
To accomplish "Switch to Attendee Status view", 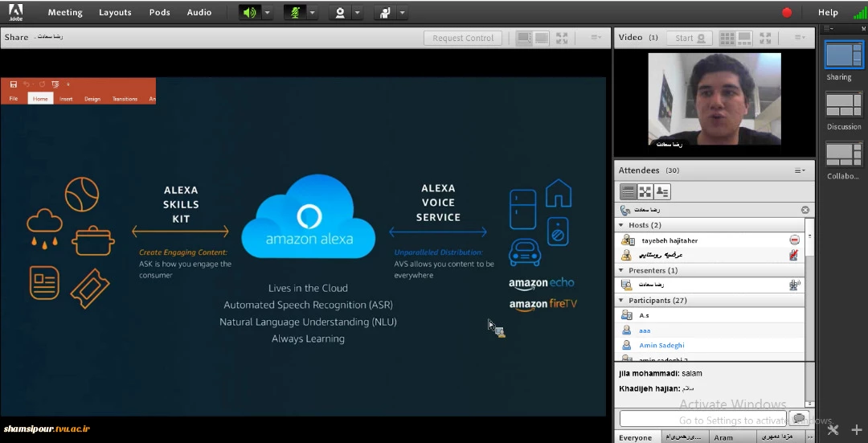I will click(662, 191).
